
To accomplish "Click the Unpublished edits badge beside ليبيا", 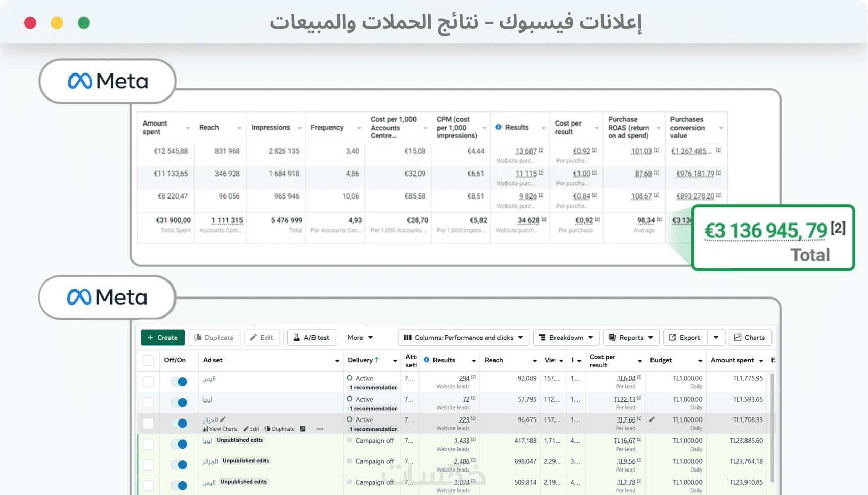I will click(239, 440).
